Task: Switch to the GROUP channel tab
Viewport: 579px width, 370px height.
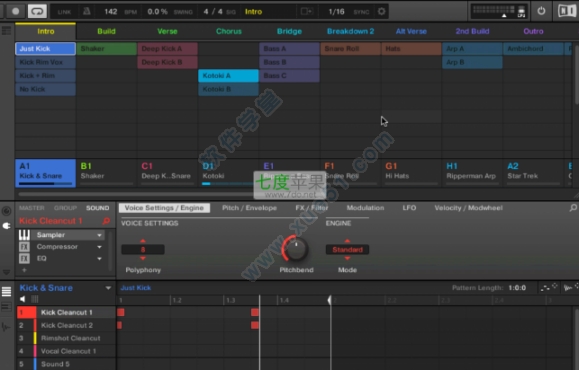Action: 65,208
